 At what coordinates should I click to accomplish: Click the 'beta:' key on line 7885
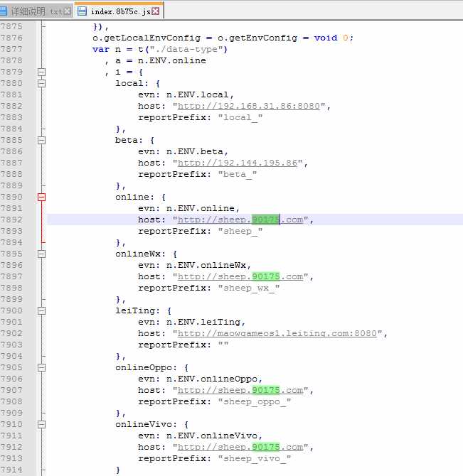coord(129,140)
